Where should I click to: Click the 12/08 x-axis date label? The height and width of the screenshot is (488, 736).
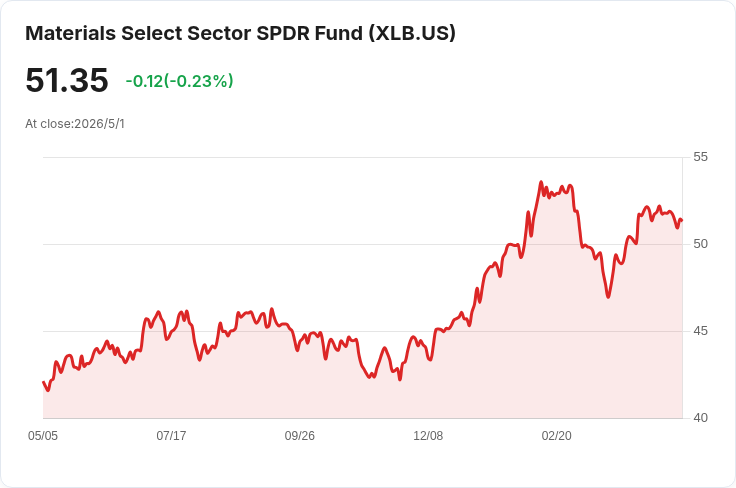point(428,436)
